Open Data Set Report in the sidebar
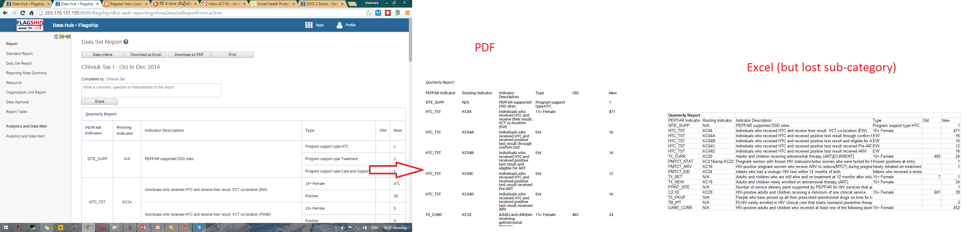This screenshot has height=232, width=980. pyautogui.click(x=19, y=64)
